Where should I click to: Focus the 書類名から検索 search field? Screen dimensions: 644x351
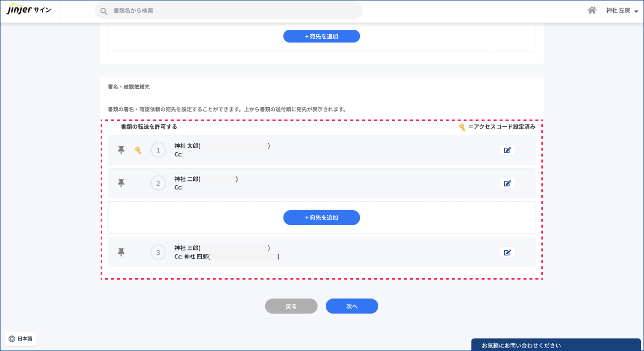233,10
